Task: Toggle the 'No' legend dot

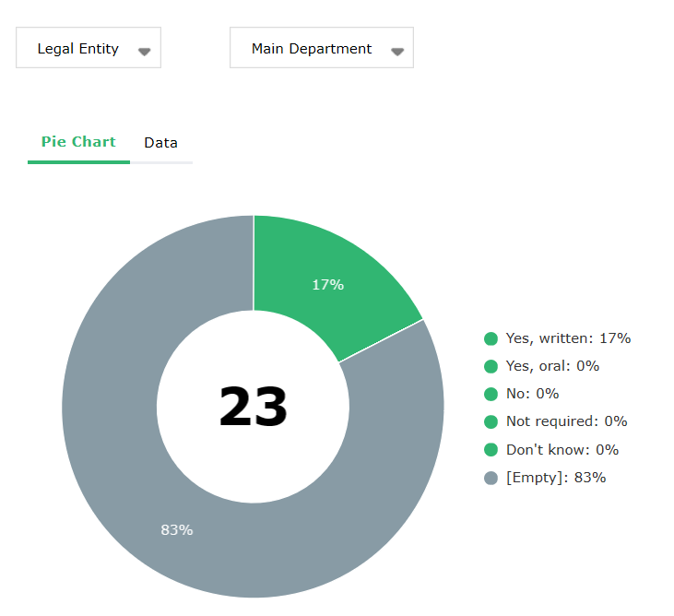Action: (491, 394)
